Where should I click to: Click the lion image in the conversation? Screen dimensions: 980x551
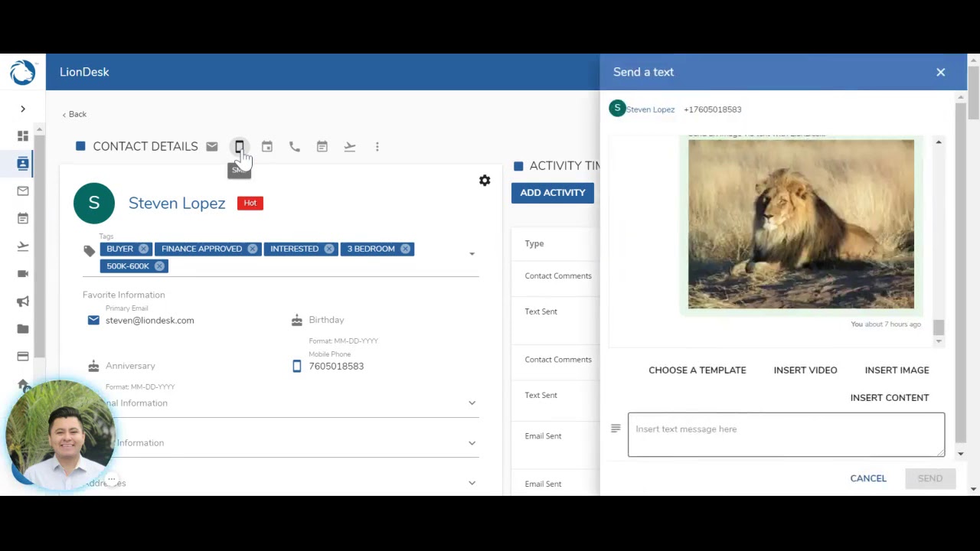tap(801, 224)
